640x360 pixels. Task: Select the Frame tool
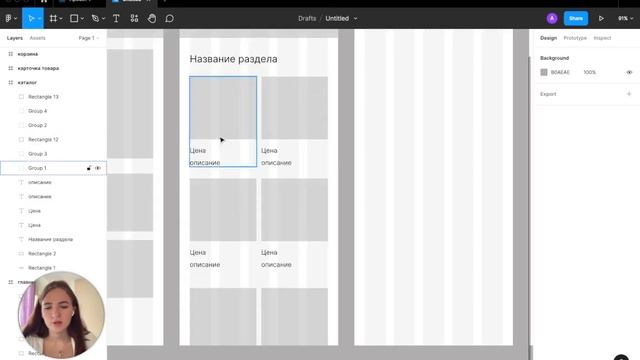pyautogui.click(x=53, y=18)
